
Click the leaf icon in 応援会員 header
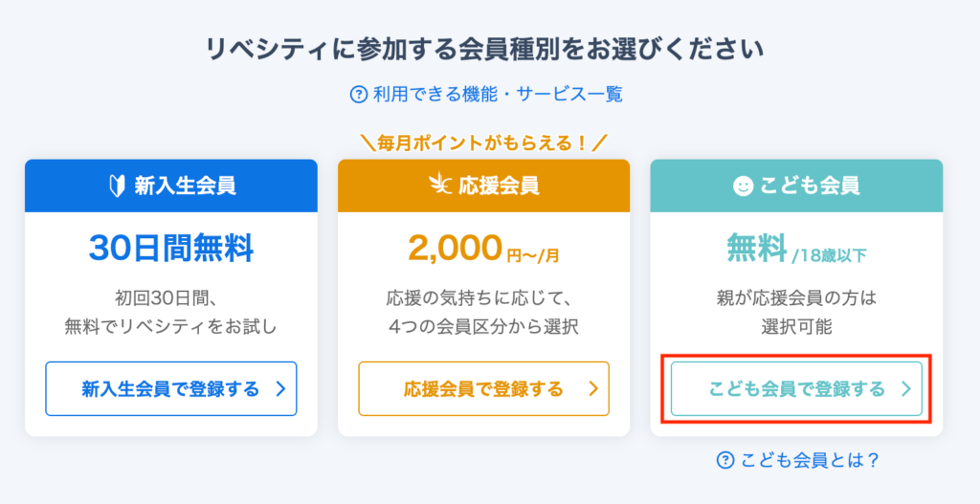[x=440, y=186]
